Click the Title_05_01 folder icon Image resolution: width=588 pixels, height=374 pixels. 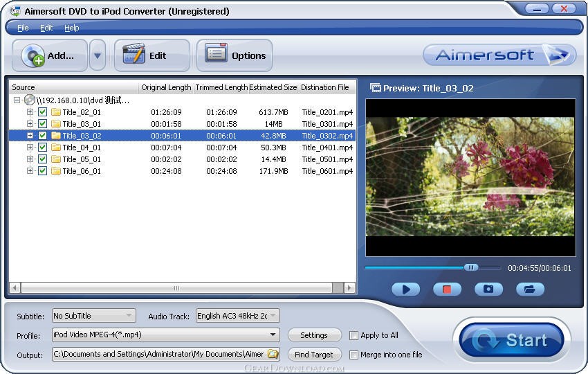point(56,159)
